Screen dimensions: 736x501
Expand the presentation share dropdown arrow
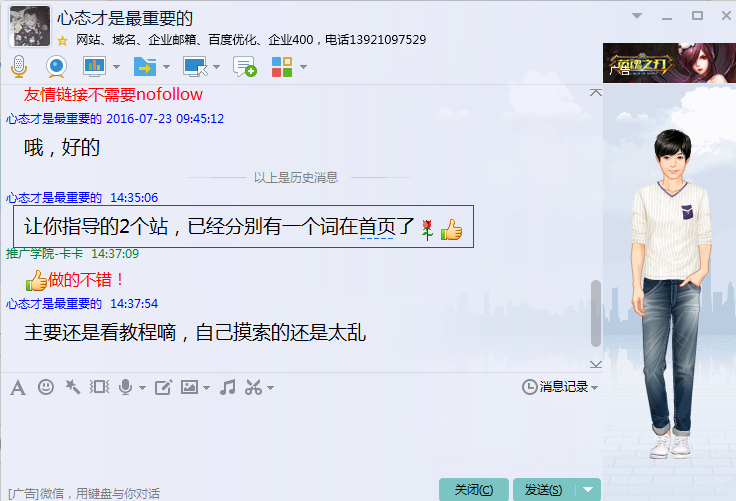tap(116, 67)
